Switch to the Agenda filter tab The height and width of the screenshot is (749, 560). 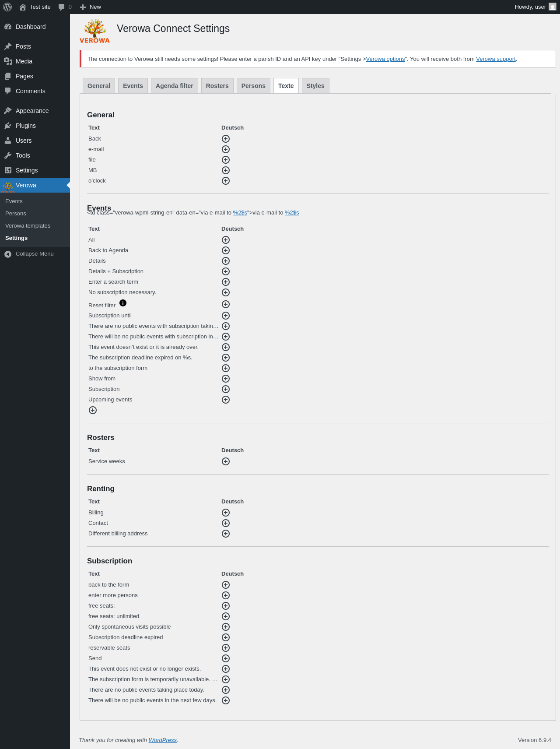click(175, 86)
